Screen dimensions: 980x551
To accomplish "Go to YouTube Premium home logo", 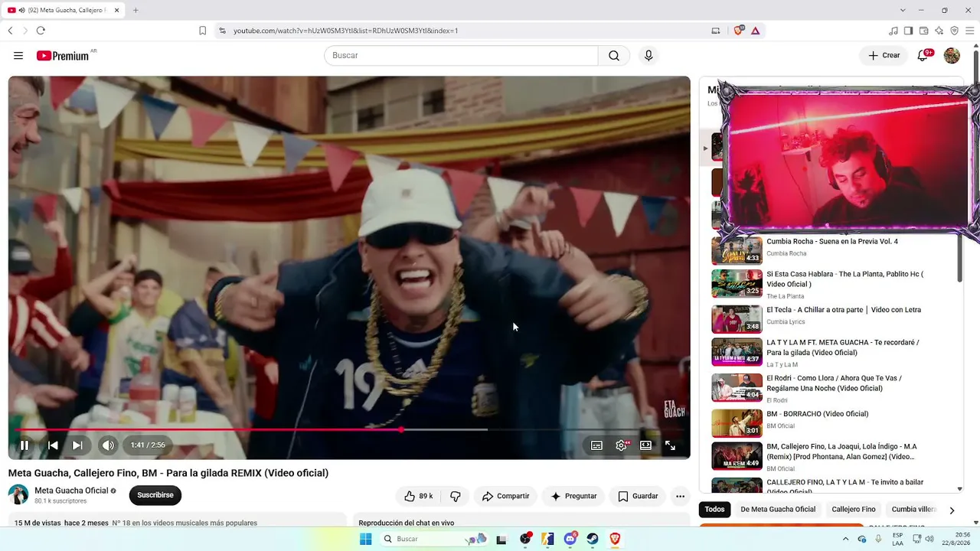I will click(x=63, y=56).
